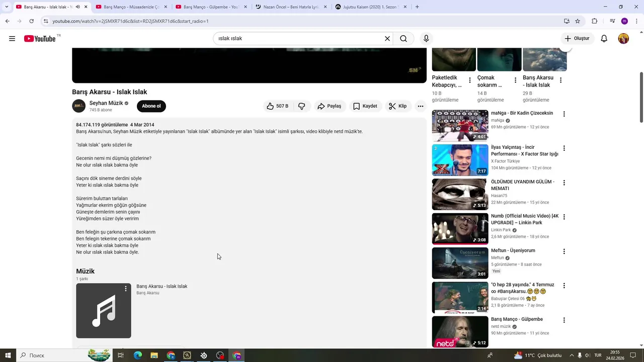The image size is (644, 362).
Task: Start voice search with microphone icon
Action: [x=426, y=39]
